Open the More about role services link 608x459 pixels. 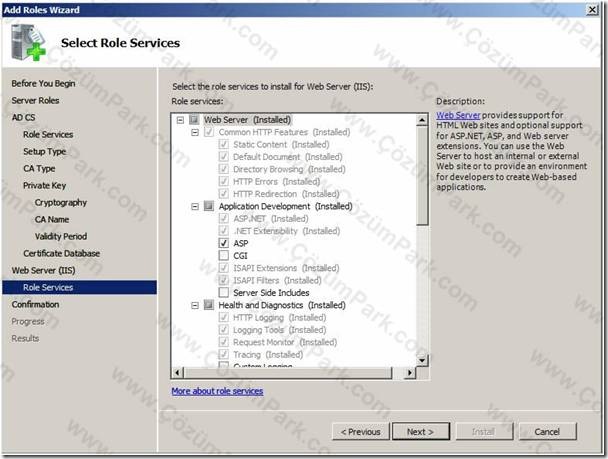click(x=218, y=391)
